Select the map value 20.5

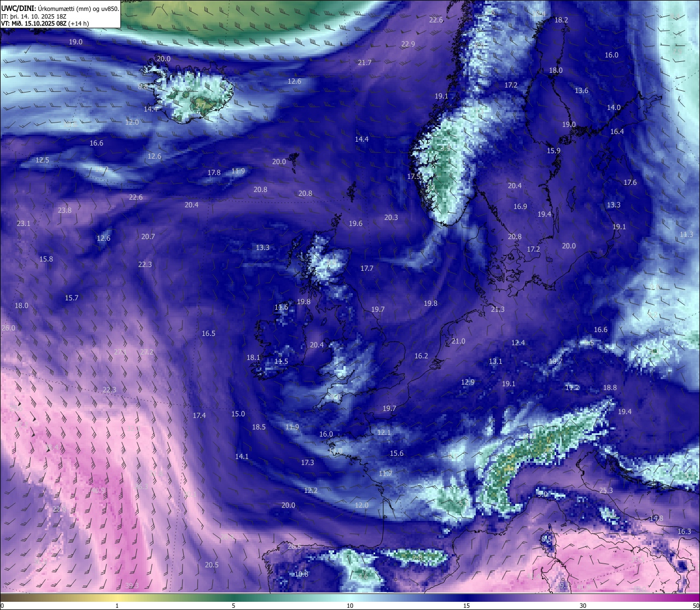212,565
